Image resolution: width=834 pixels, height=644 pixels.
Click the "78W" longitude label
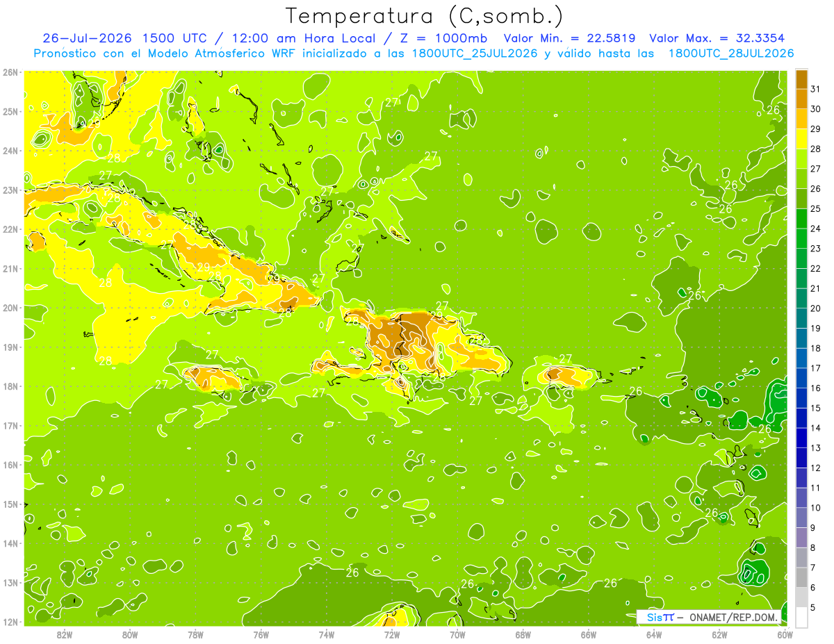[195, 634]
